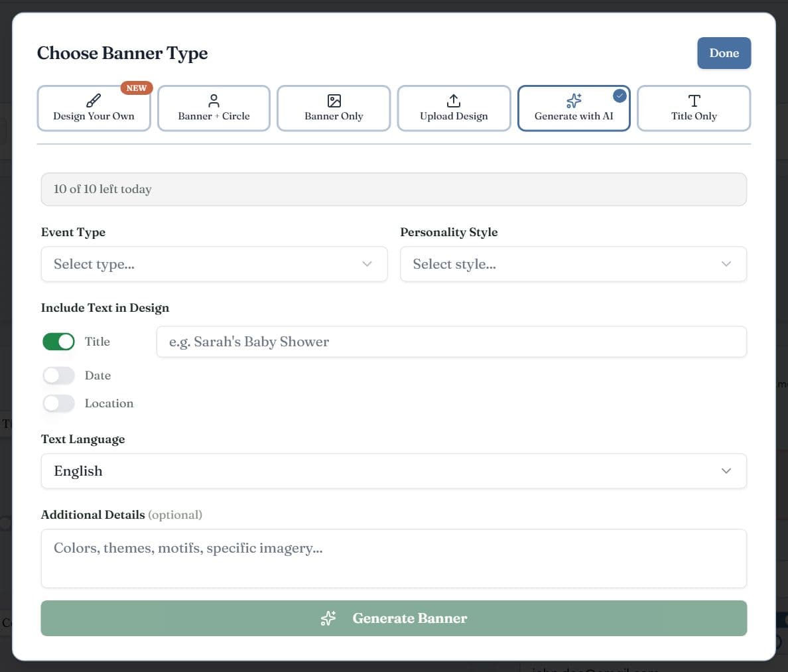Click the upload arrow icon on Upload Design
Viewport: 788px width, 672px height.
click(x=453, y=101)
